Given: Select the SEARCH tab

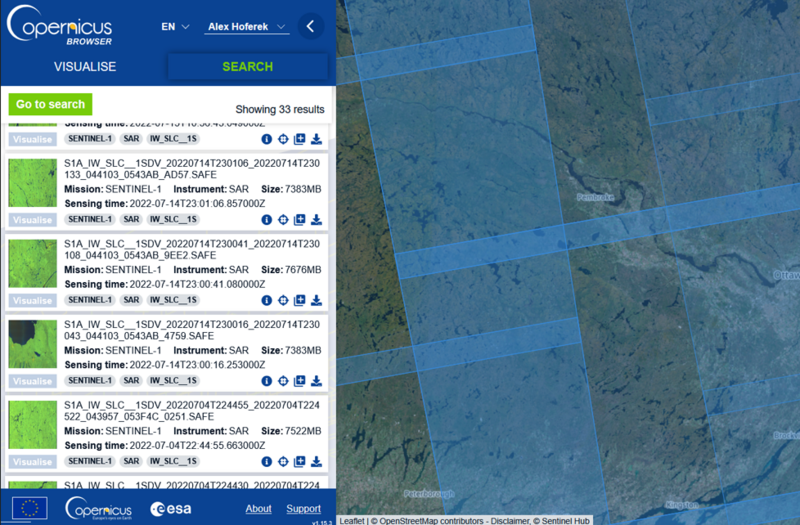Looking at the screenshot, I should [247, 67].
